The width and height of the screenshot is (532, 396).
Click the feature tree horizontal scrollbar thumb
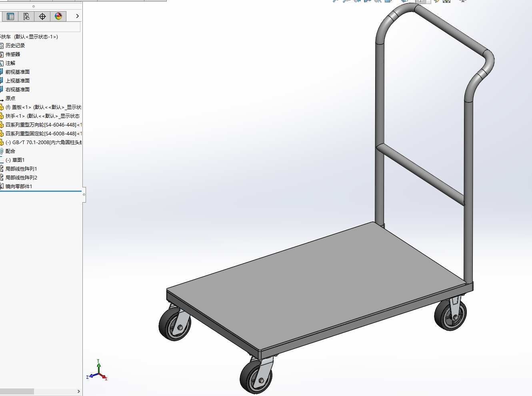click(x=17, y=391)
